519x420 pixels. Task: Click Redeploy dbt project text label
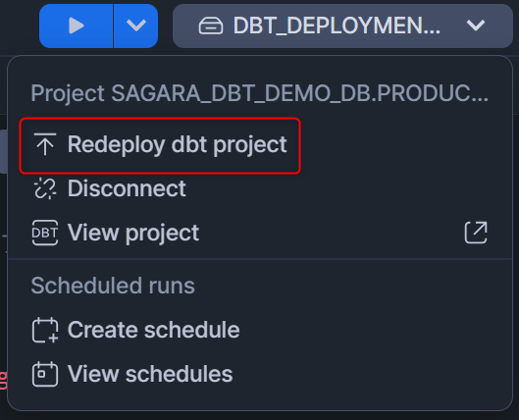point(177,144)
